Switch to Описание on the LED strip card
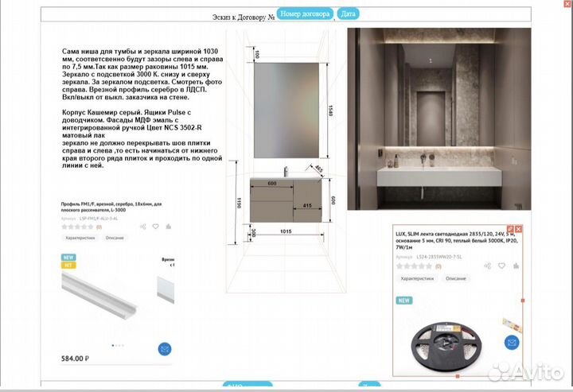 point(455,279)
